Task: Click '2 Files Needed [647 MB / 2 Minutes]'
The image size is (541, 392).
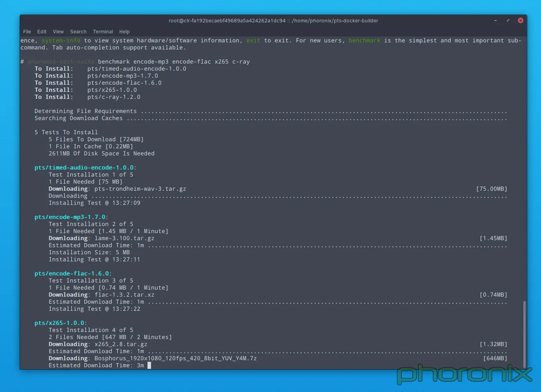Action: pyautogui.click(x=110, y=337)
